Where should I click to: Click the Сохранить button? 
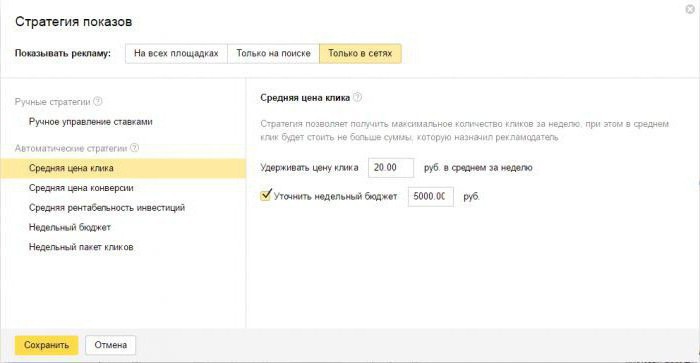(46, 345)
